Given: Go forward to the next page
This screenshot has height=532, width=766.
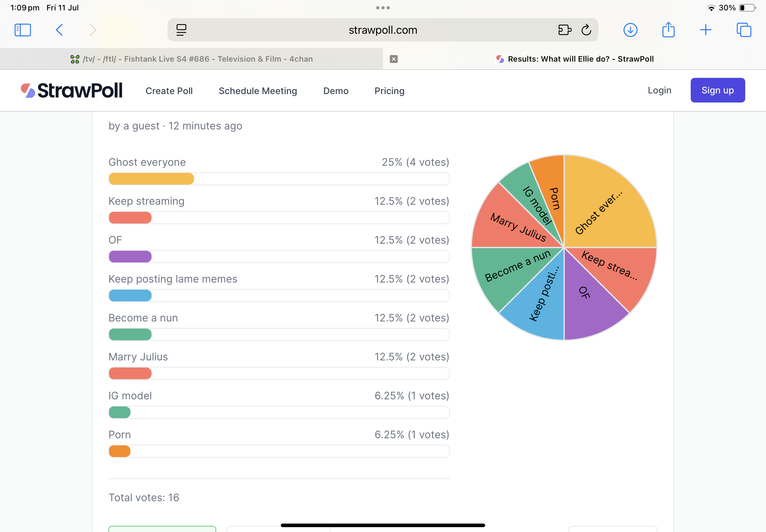Looking at the screenshot, I should [93, 30].
